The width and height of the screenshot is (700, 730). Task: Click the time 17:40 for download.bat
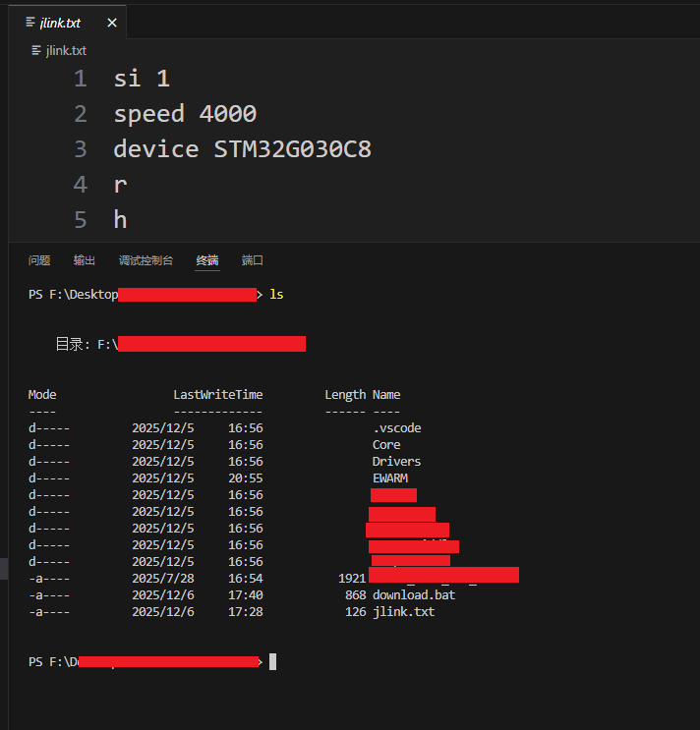tap(246, 595)
